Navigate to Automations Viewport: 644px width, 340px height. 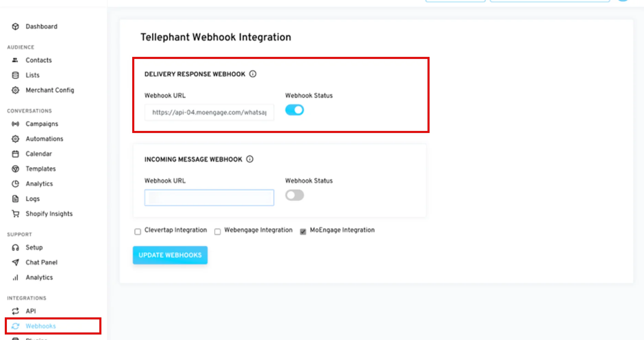tap(45, 139)
